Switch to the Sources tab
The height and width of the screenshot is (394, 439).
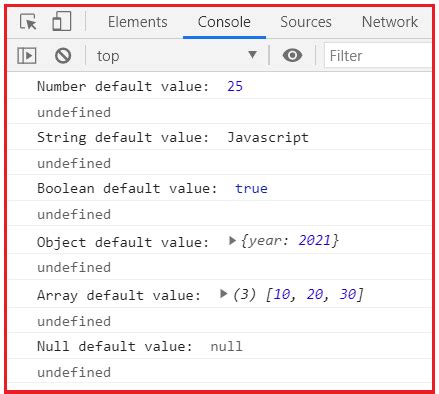tap(306, 22)
